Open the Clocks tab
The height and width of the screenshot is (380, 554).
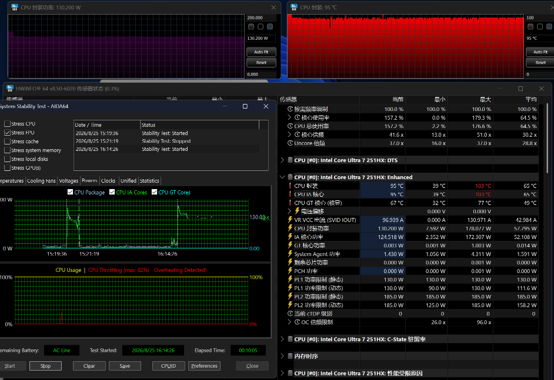point(108,181)
